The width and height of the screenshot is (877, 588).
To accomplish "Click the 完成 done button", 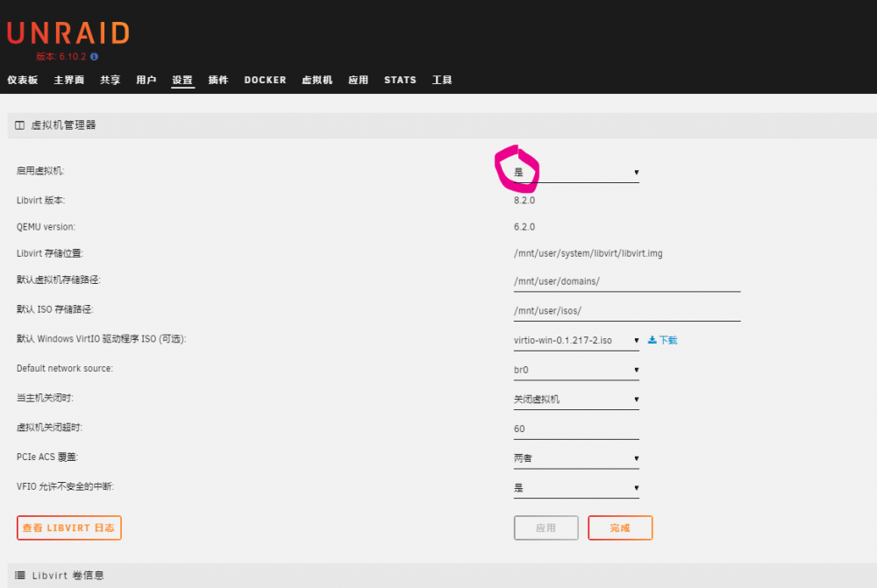I will [x=620, y=528].
